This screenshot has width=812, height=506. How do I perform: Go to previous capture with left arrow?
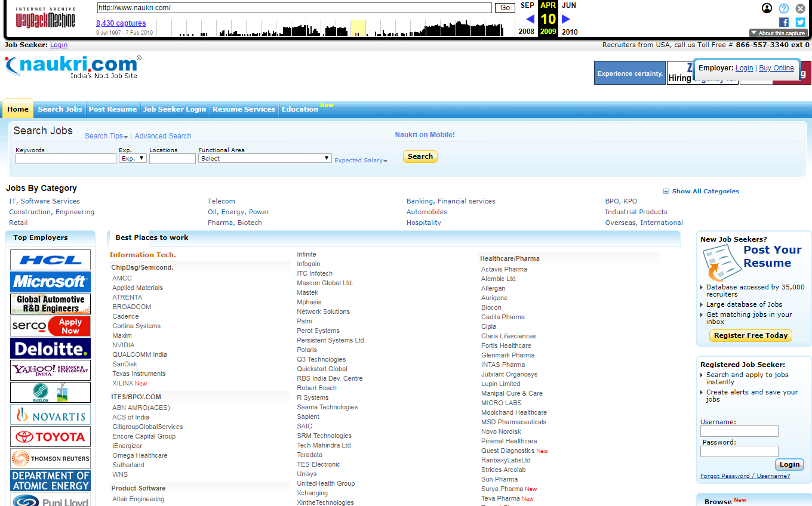tap(530, 19)
